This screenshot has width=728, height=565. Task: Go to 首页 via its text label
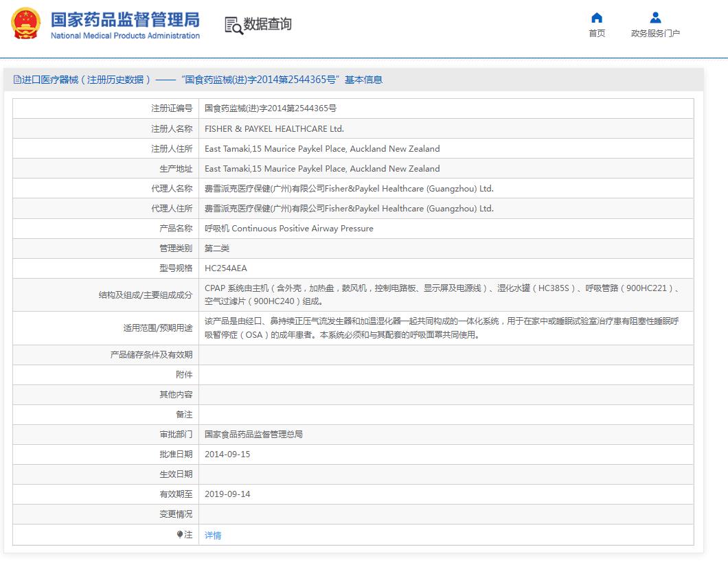coord(597,34)
